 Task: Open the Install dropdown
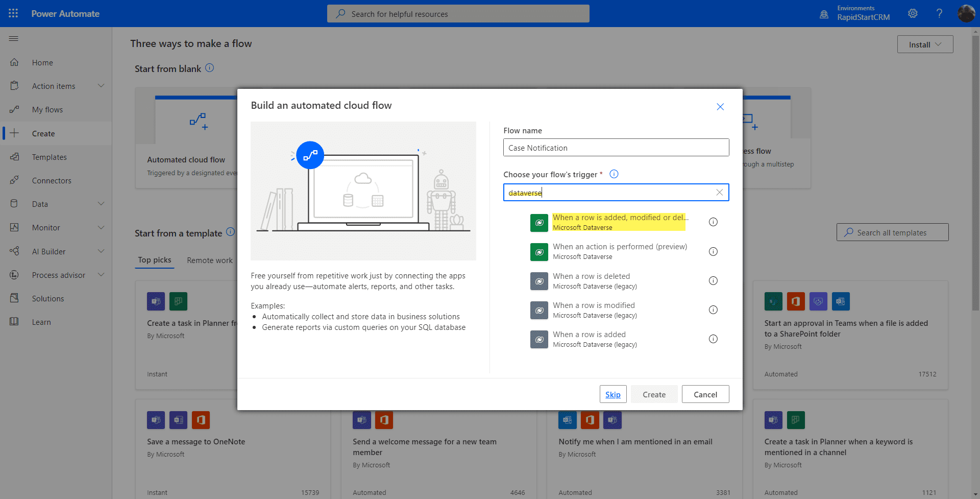tap(925, 44)
